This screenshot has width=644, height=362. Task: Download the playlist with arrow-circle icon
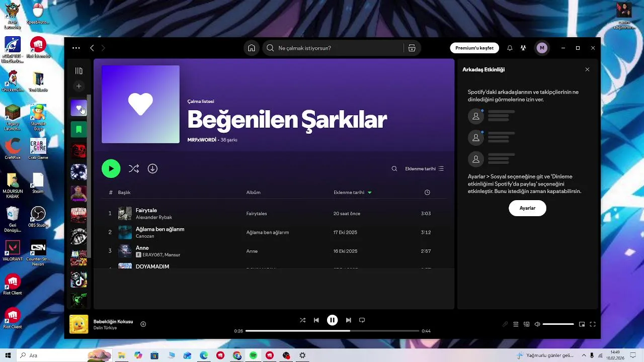(x=152, y=168)
